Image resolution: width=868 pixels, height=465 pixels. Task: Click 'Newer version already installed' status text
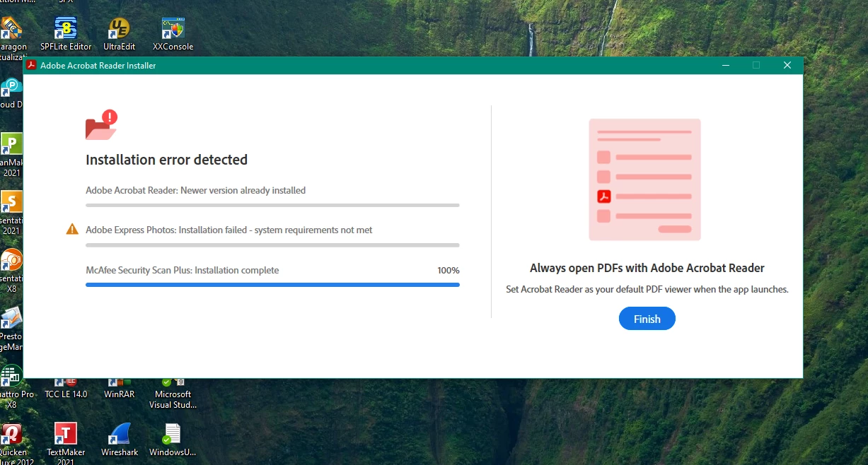tap(243, 190)
